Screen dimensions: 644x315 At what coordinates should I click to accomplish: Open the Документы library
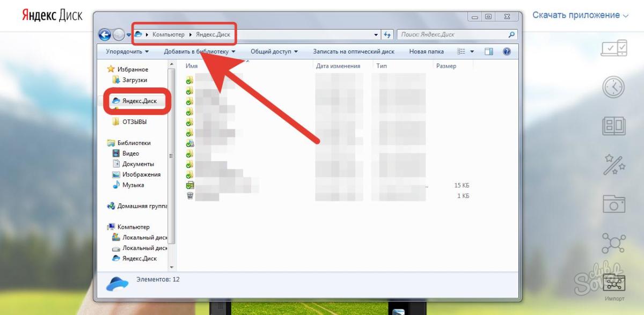pyautogui.click(x=138, y=164)
